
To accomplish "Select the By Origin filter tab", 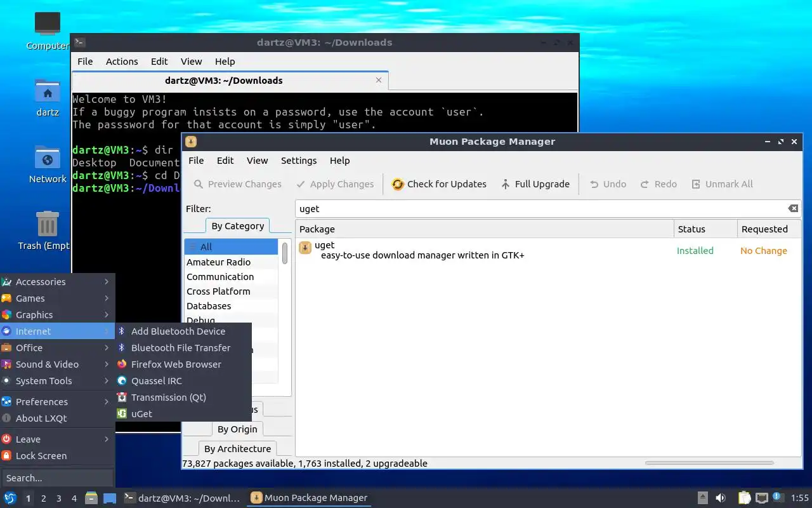I will 237,429.
